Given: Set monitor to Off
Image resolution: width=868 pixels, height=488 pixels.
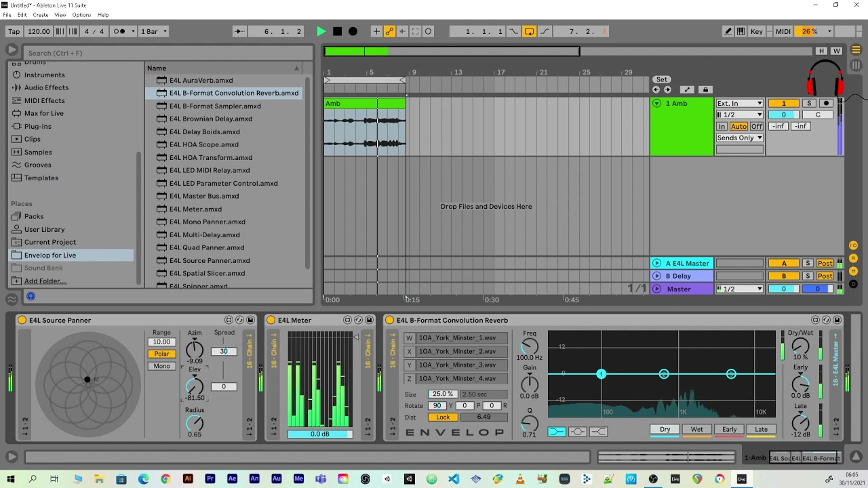Looking at the screenshot, I should click(x=757, y=126).
